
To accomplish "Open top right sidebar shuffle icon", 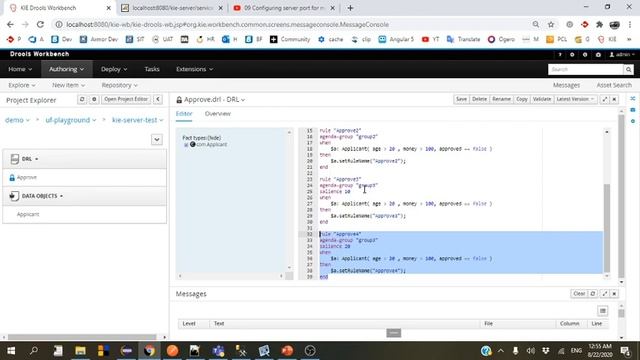I will pos(633,99).
